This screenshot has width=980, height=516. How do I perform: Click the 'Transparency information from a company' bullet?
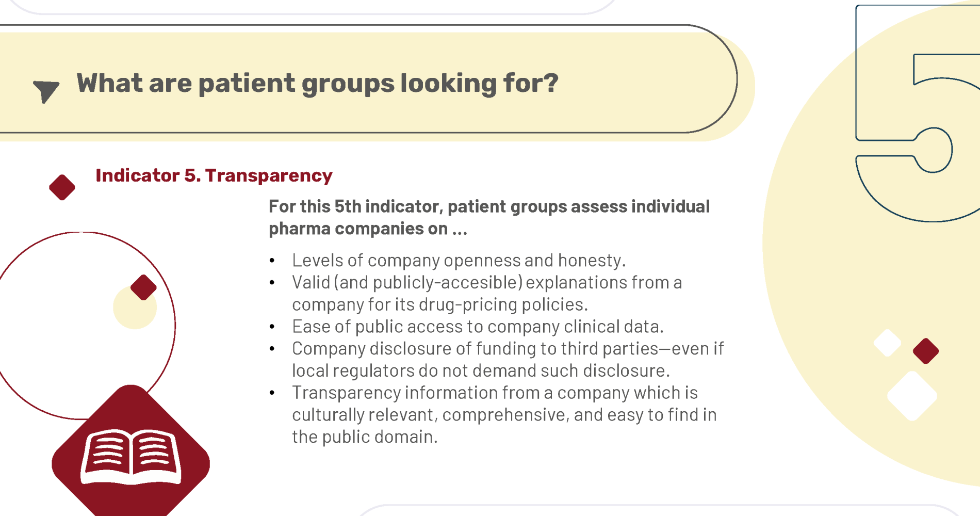click(x=504, y=414)
